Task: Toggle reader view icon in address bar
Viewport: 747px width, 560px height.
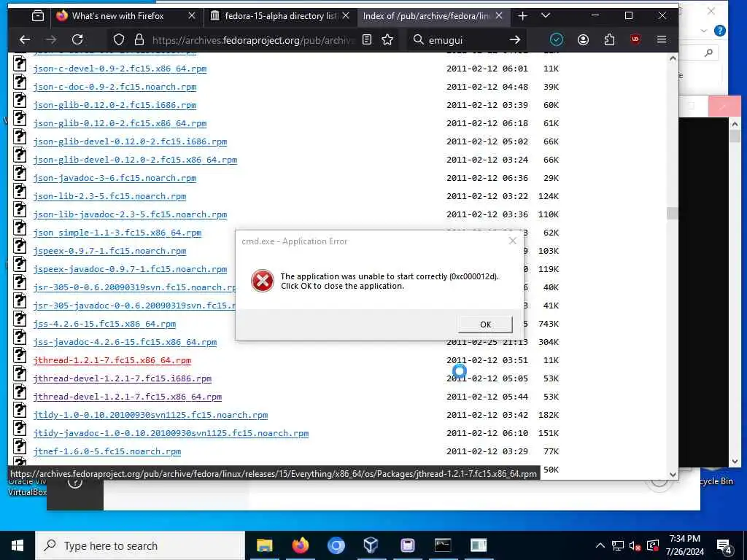Action: (367, 39)
